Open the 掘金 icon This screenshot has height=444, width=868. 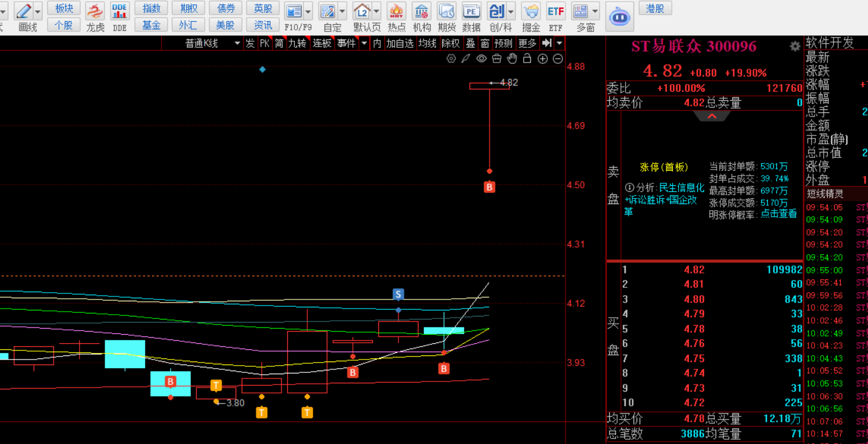click(531, 11)
